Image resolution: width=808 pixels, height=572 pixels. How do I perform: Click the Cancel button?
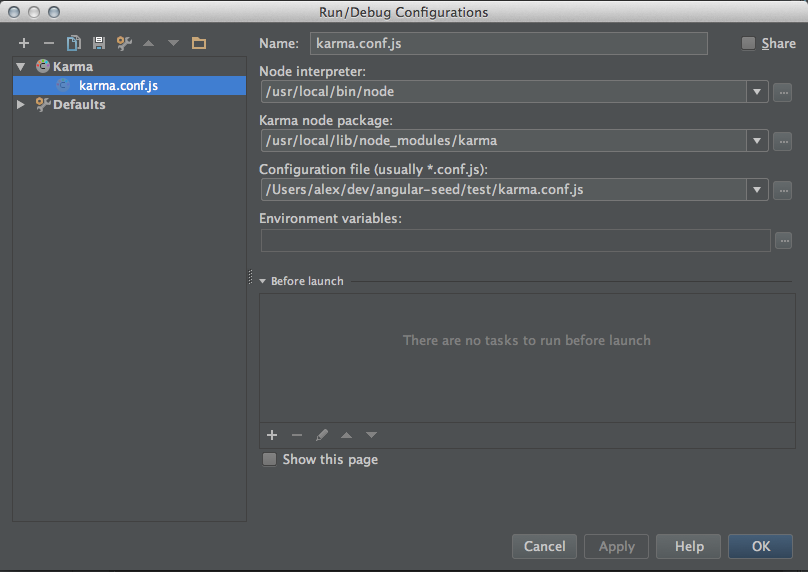544,546
